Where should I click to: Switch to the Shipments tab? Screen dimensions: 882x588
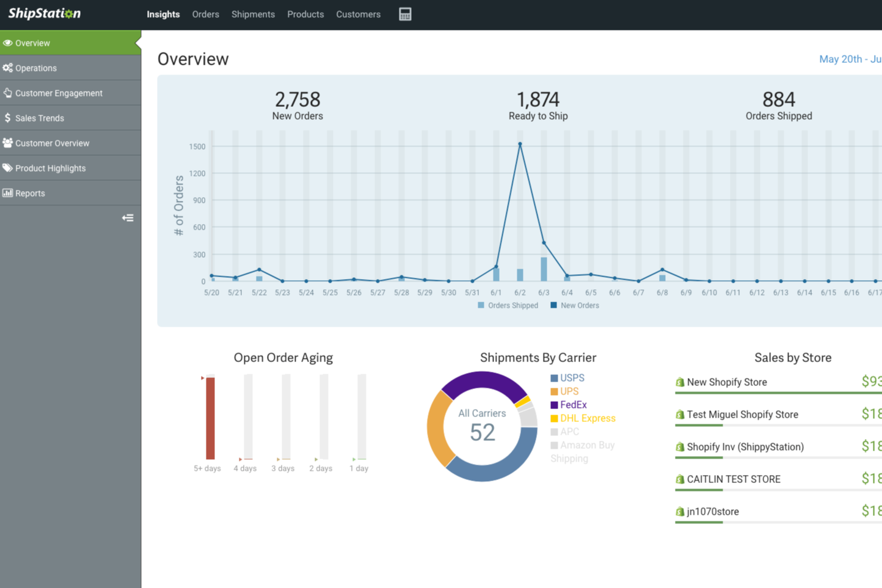(253, 14)
